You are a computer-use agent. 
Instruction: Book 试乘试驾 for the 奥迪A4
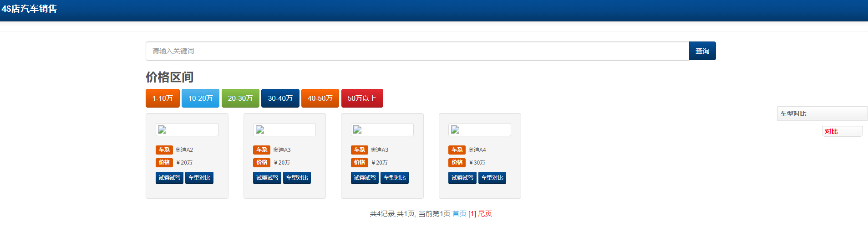pyautogui.click(x=462, y=178)
